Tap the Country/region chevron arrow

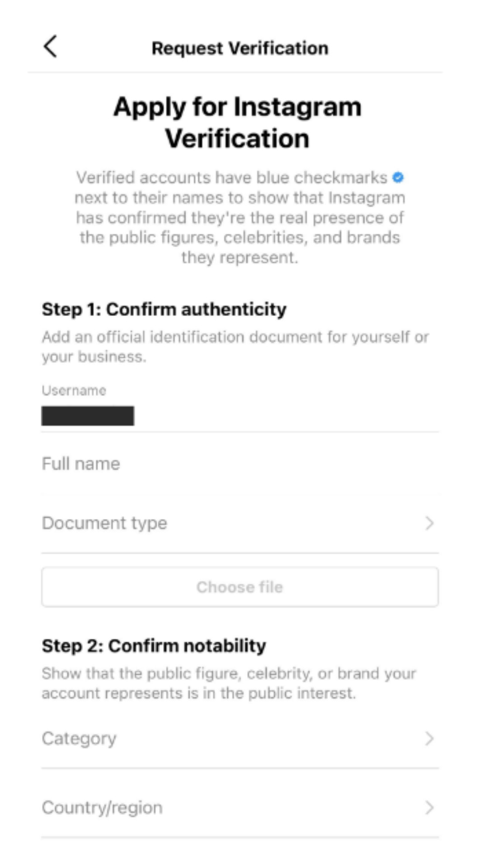click(x=429, y=807)
